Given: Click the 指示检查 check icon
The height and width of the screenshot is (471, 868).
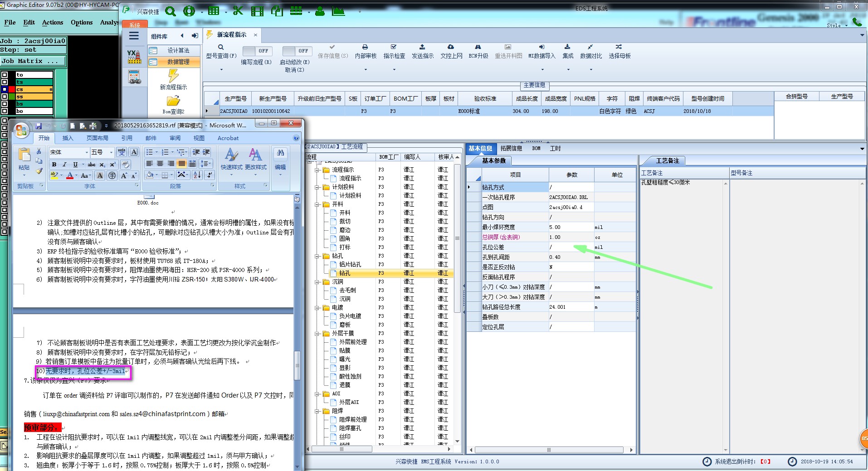Looking at the screenshot, I should [394, 47].
